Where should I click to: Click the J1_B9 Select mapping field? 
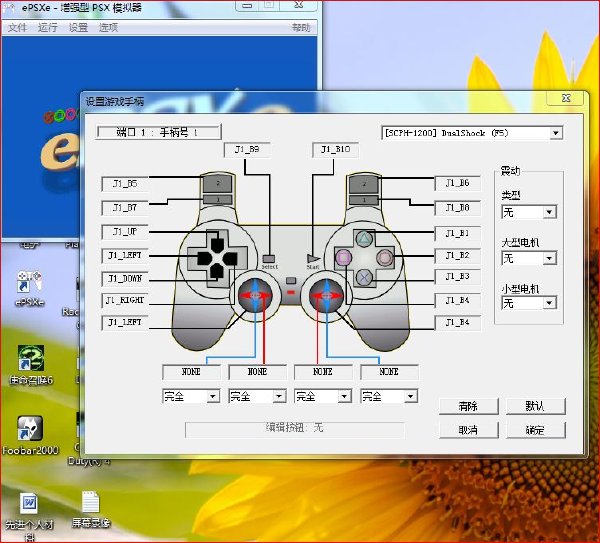pyautogui.click(x=247, y=149)
